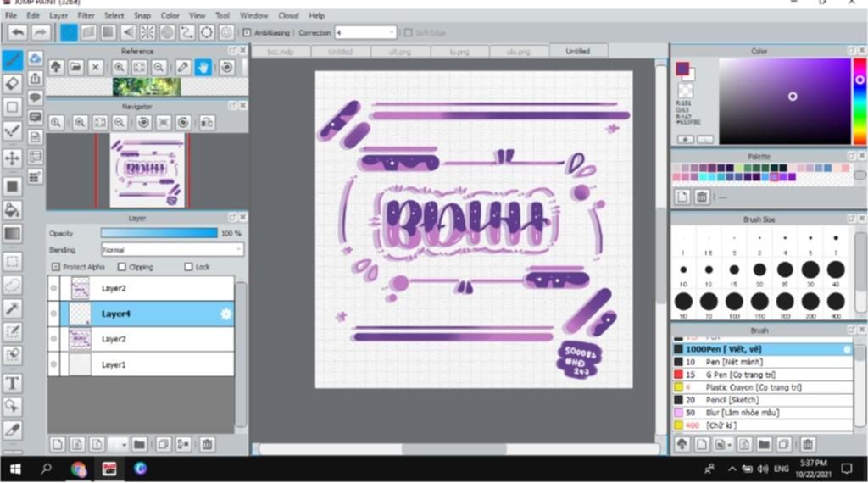Select the transparent color swatch

point(685,90)
